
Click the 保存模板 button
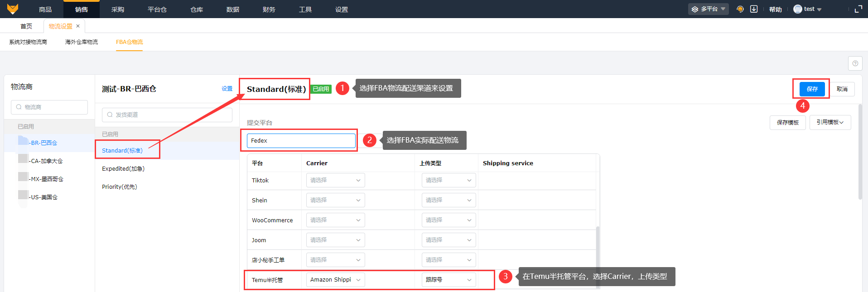(788, 122)
